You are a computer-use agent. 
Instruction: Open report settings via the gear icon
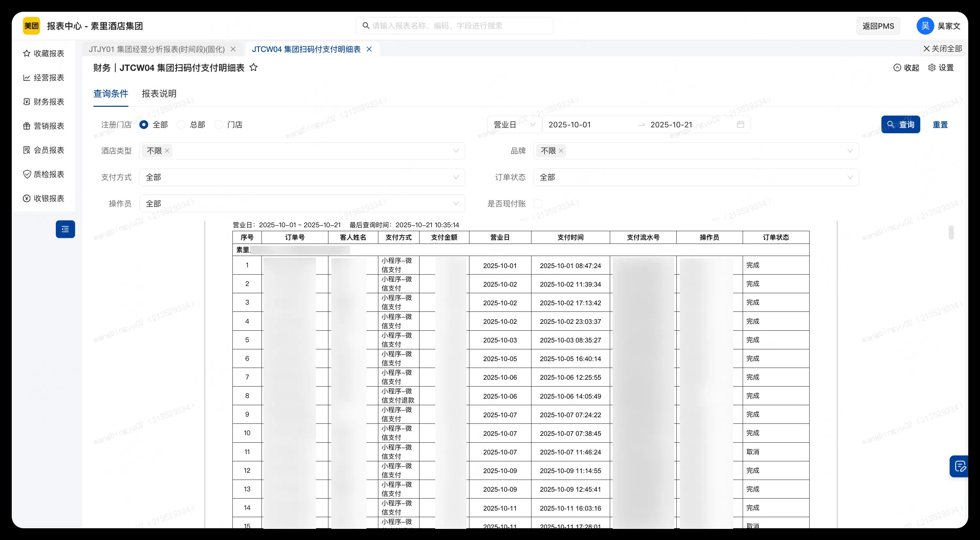(932, 67)
